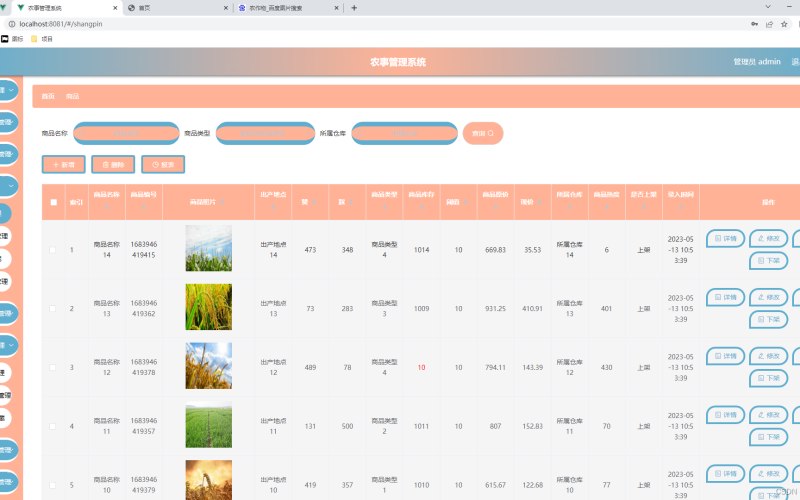Viewport: 800px width, 500px height.
Task: Open the 项目 bookmark folder
Action: coord(42,39)
